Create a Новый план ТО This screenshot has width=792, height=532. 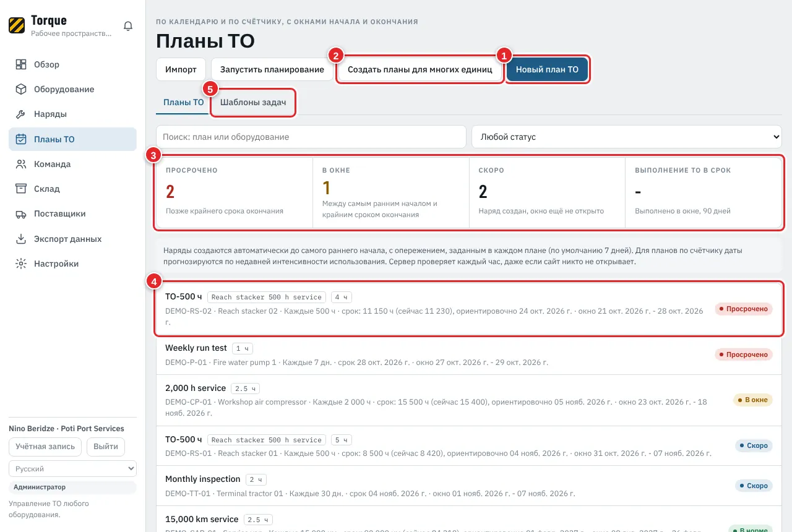coord(548,69)
